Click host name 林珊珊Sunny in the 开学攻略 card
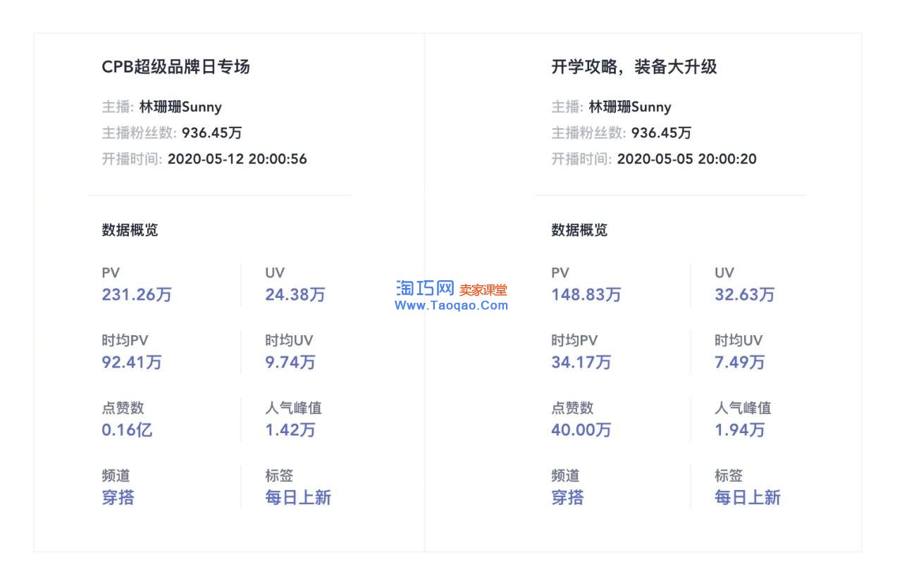This screenshot has width=902, height=588. click(630, 107)
